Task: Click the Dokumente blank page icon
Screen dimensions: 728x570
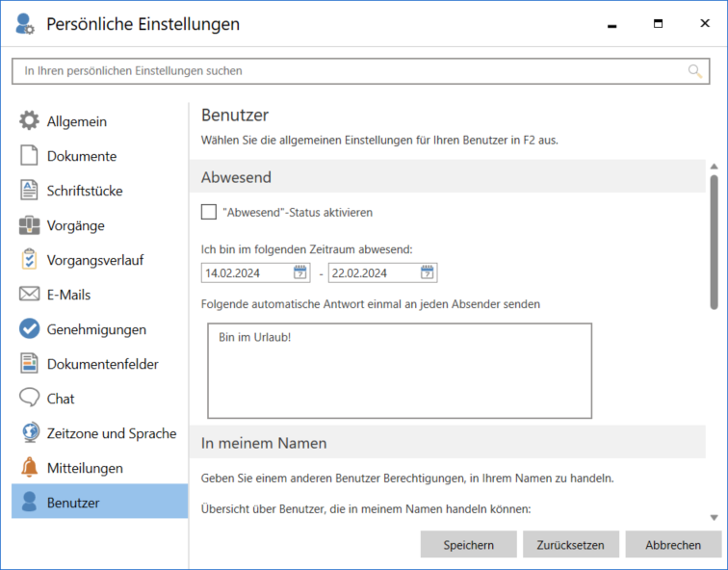Action: pyautogui.click(x=29, y=155)
